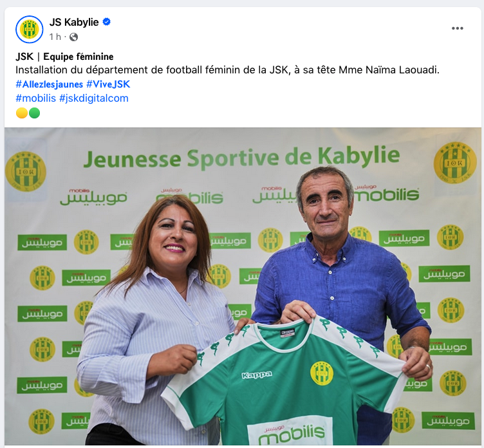Click the JSK crest at banner's top-right
This screenshot has height=448, width=484.
pyautogui.click(x=455, y=163)
